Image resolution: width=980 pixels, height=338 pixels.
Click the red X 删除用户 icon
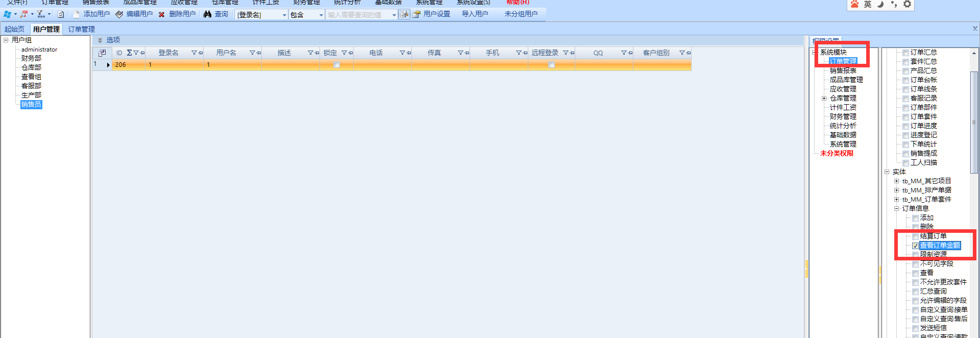tap(162, 14)
